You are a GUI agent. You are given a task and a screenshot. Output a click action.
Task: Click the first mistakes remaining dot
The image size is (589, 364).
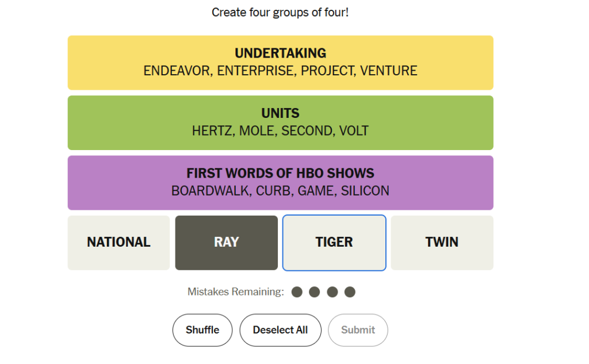pyautogui.click(x=297, y=292)
